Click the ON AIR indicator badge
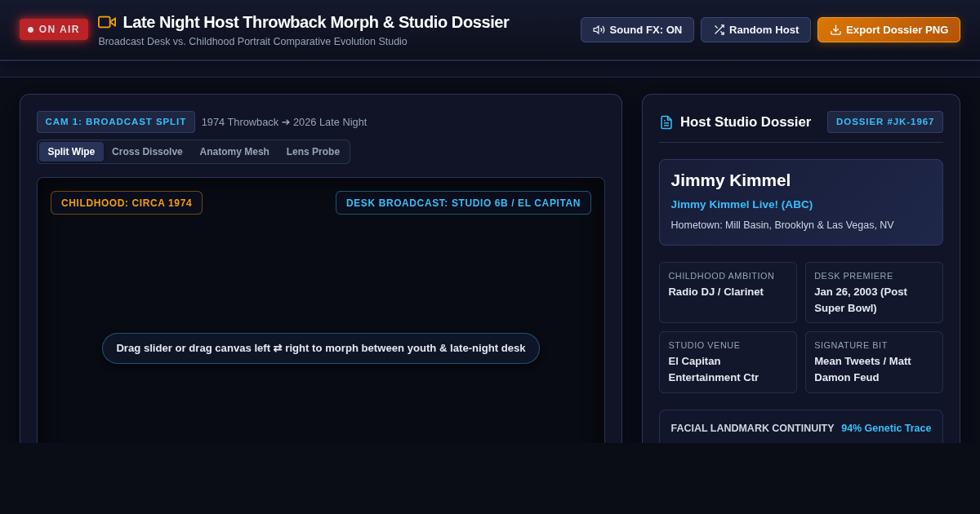 tap(54, 29)
